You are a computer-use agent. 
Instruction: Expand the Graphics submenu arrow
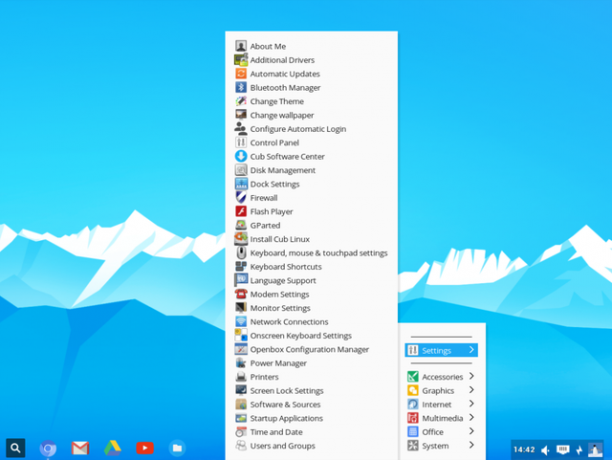471,390
